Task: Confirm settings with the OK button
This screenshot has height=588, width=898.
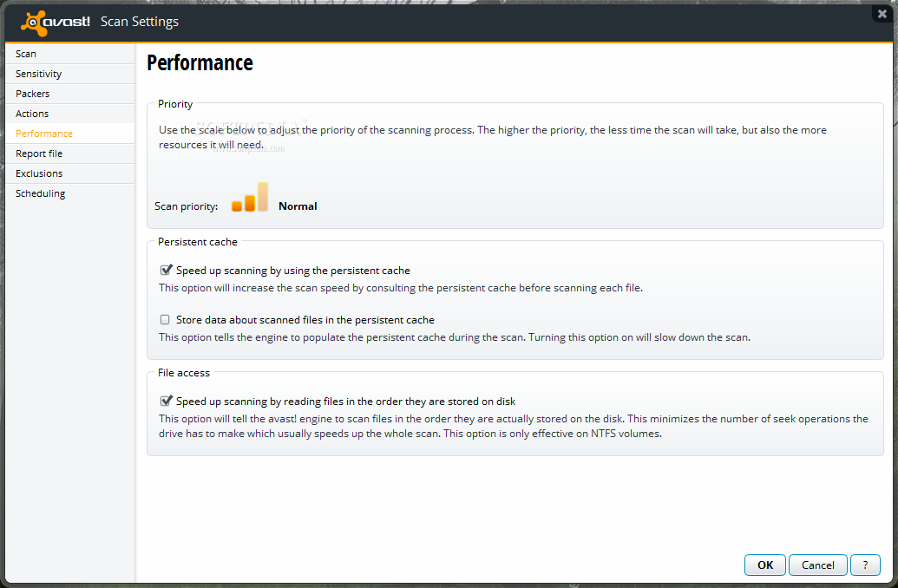Action: point(765,565)
